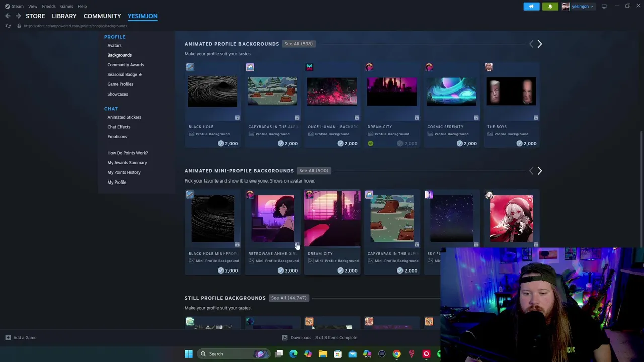Open Community Awards in the sidebar
This screenshot has height=362, width=644.
point(125,65)
